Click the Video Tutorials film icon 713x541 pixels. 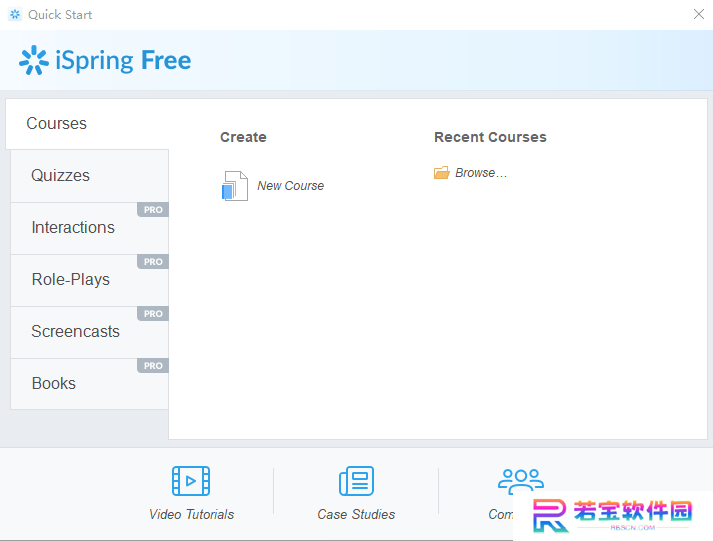191,481
